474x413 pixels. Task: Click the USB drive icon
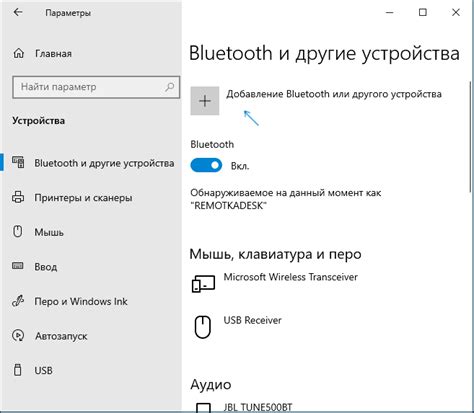coord(18,370)
